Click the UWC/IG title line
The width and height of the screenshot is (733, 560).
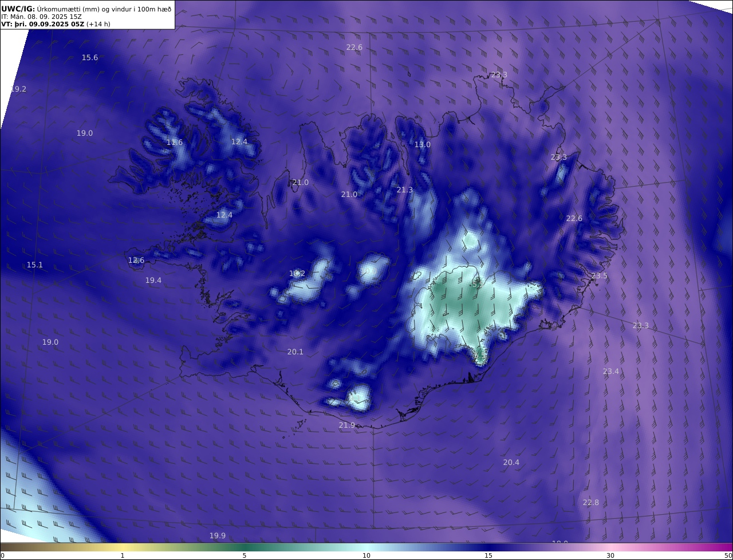click(x=86, y=9)
